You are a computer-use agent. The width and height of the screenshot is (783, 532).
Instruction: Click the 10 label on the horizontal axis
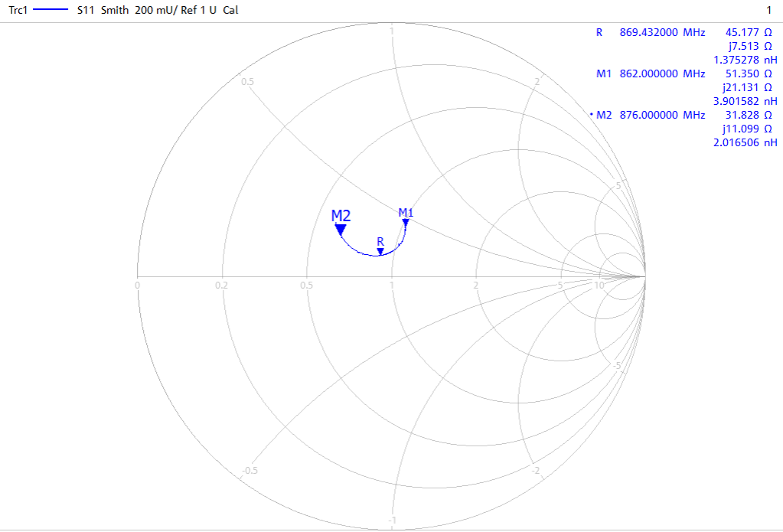pyautogui.click(x=599, y=286)
